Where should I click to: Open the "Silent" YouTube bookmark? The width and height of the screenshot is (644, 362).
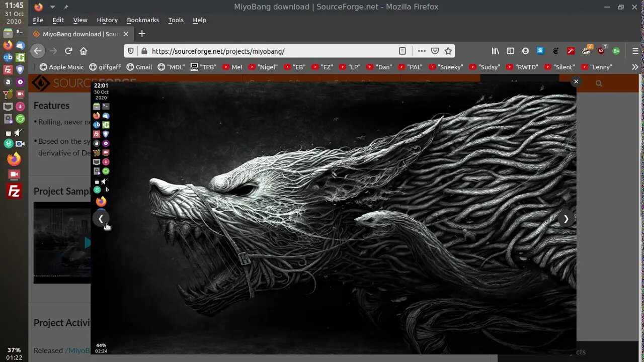(x=560, y=67)
